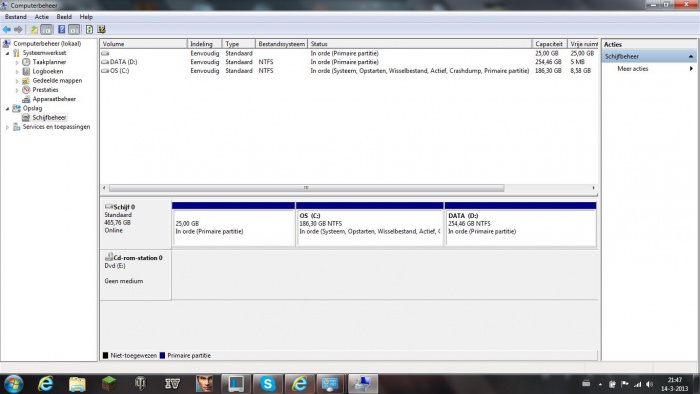This screenshot has height=394, width=700.
Task: Open the Help menu
Action: (x=86, y=17)
